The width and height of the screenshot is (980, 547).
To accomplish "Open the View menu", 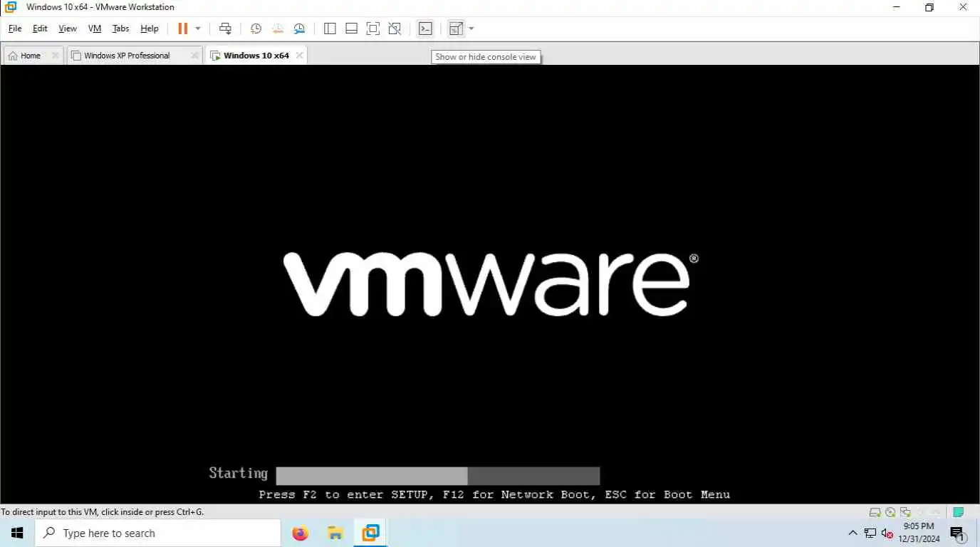I will click(x=68, y=28).
